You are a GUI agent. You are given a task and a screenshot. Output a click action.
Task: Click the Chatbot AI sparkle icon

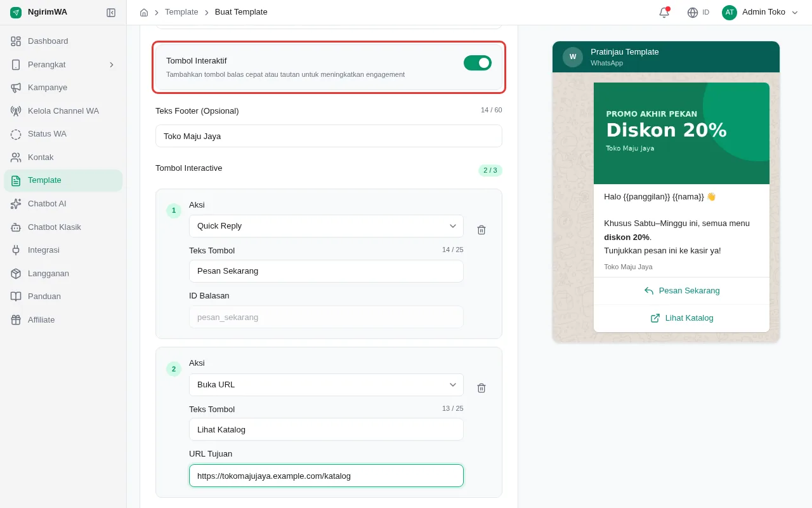(16, 204)
